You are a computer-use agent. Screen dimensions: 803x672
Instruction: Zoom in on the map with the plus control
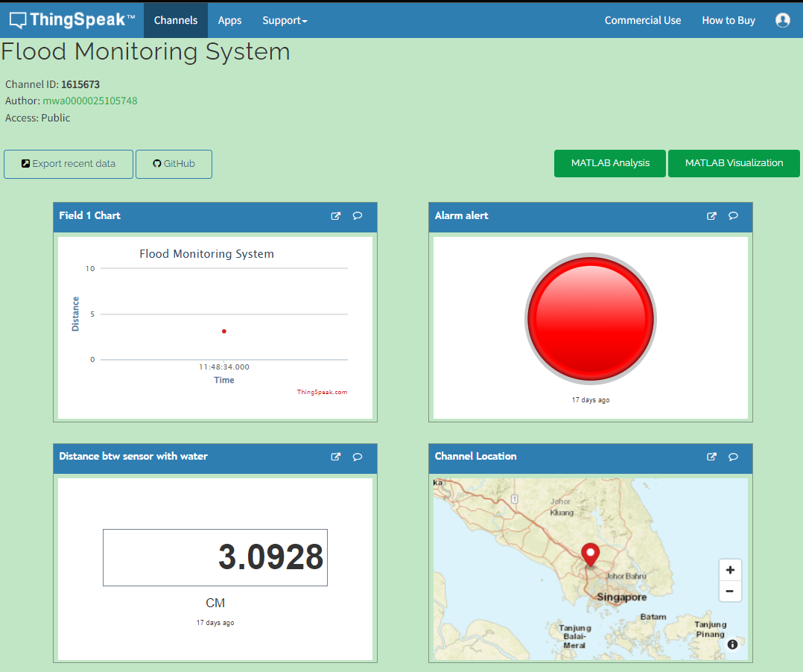(730, 569)
